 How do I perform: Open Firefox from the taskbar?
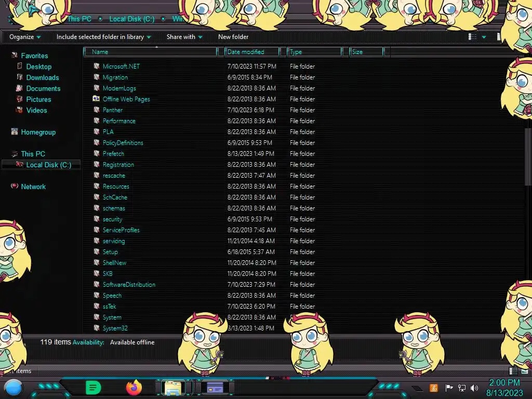pos(134,387)
